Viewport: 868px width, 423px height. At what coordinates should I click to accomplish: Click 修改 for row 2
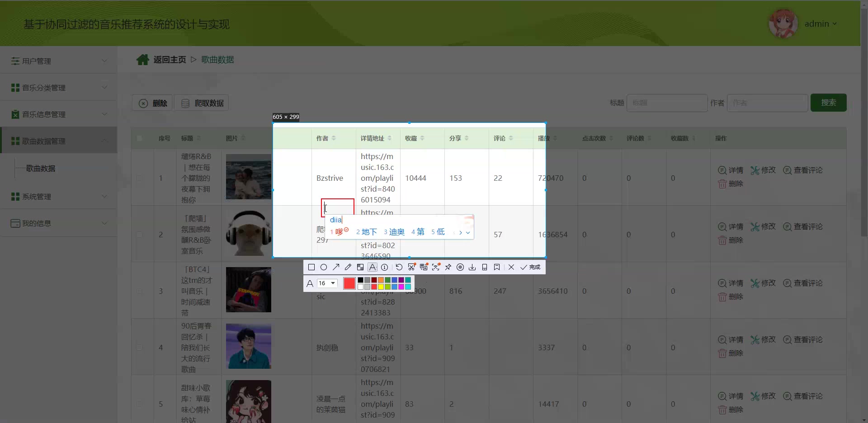(763, 226)
